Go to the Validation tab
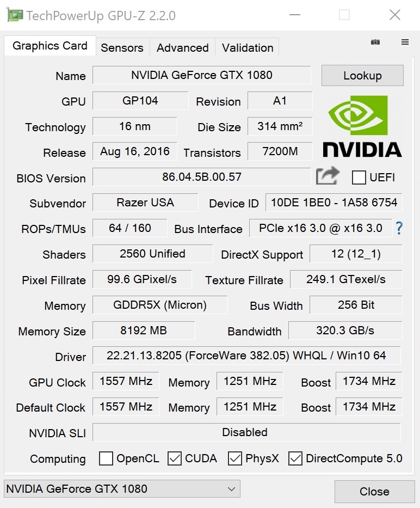 pyautogui.click(x=248, y=48)
